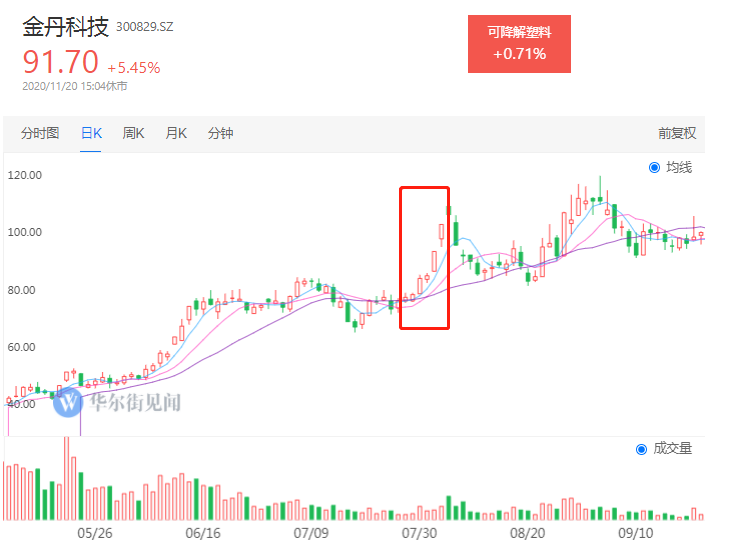
Task: Click the red highlighted rectangle on chart
Action: click(x=424, y=257)
